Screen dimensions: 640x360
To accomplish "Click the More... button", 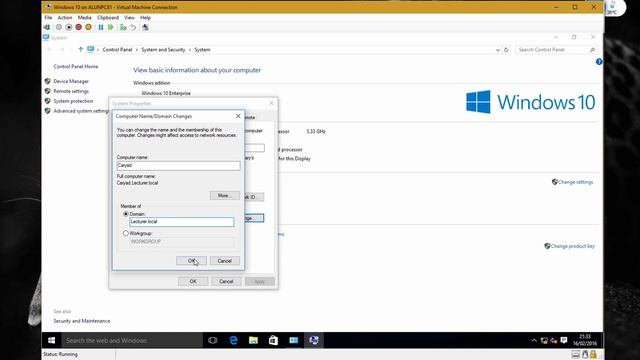I will [x=224, y=196].
